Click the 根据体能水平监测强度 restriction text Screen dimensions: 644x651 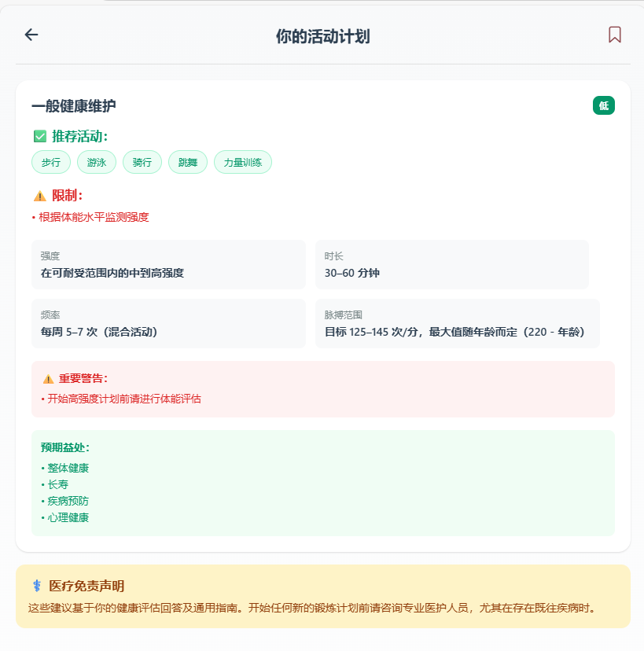[93, 217]
